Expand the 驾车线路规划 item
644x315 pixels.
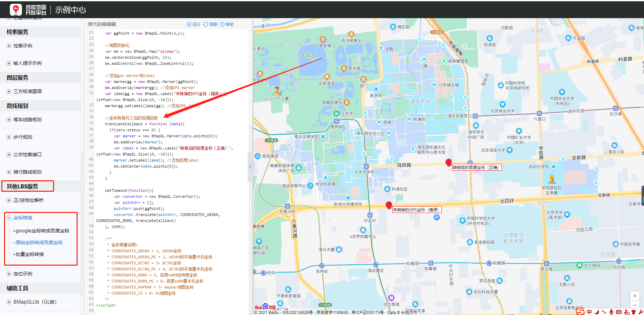tap(9, 120)
